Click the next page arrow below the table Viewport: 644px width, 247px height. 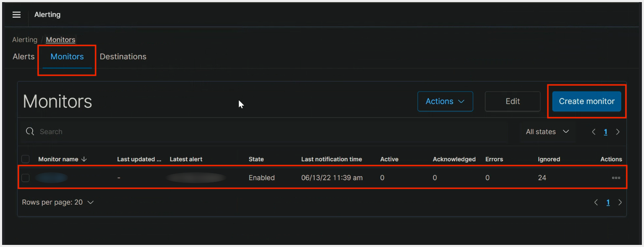pos(620,202)
